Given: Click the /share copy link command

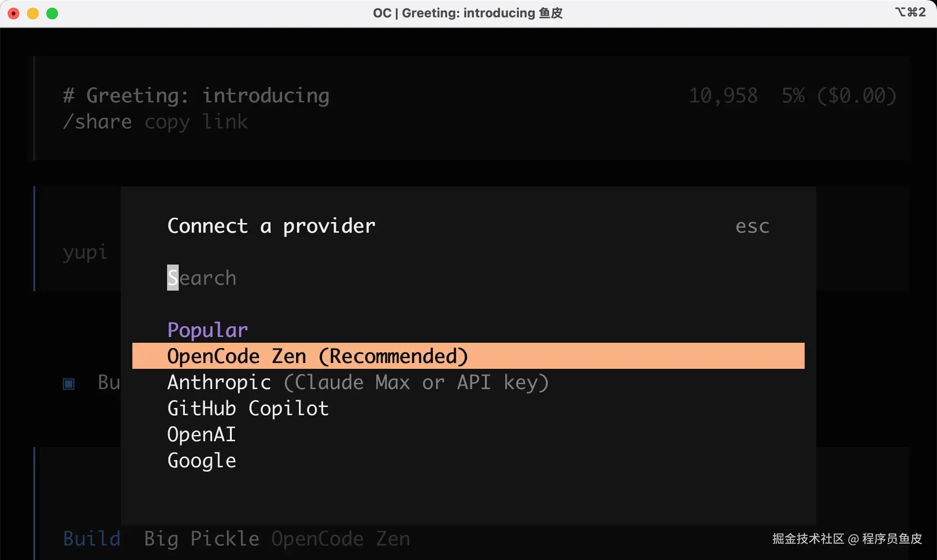Looking at the screenshot, I should click(155, 122).
